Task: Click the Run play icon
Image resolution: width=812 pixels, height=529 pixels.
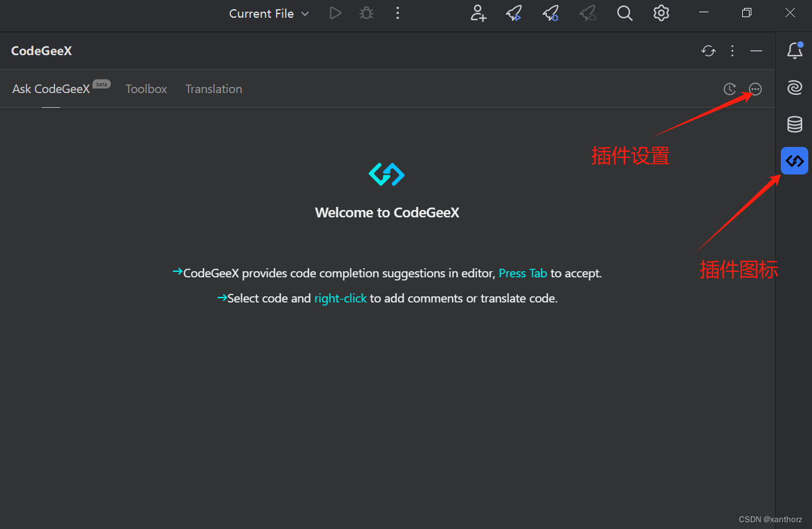Action: (x=335, y=13)
